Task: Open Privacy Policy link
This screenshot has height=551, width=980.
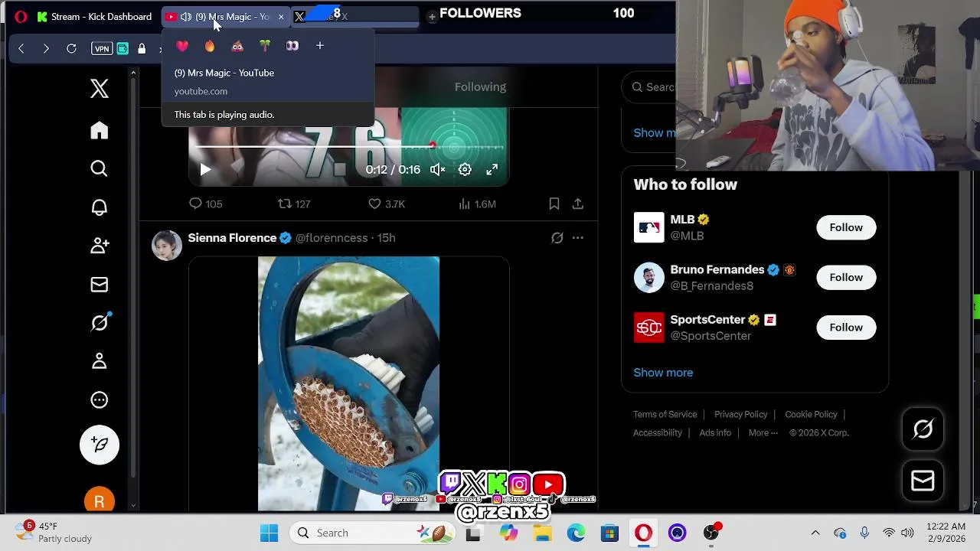Action: [740, 415]
